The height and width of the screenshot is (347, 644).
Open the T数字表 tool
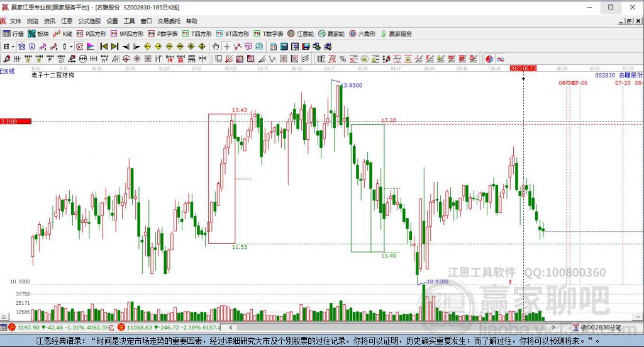click(x=268, y=34)
